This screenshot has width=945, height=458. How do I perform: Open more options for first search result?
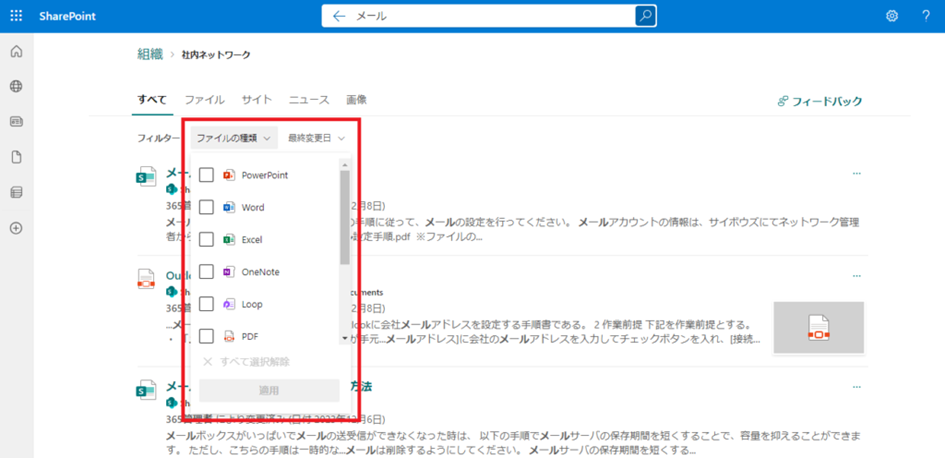pyautogui.click(x=856, y=174)
